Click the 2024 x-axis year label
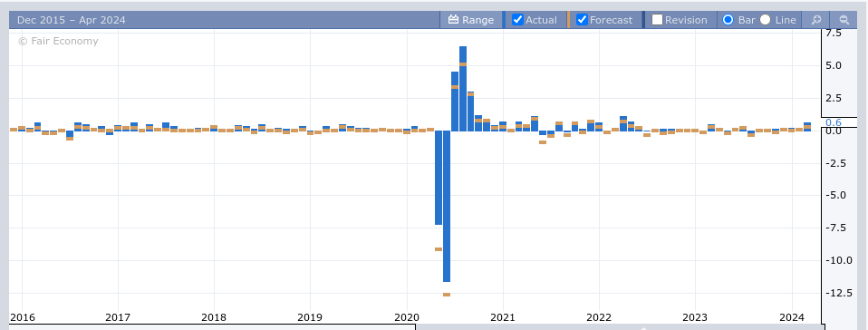The image size is (868, 330). [x=791, y=317]
